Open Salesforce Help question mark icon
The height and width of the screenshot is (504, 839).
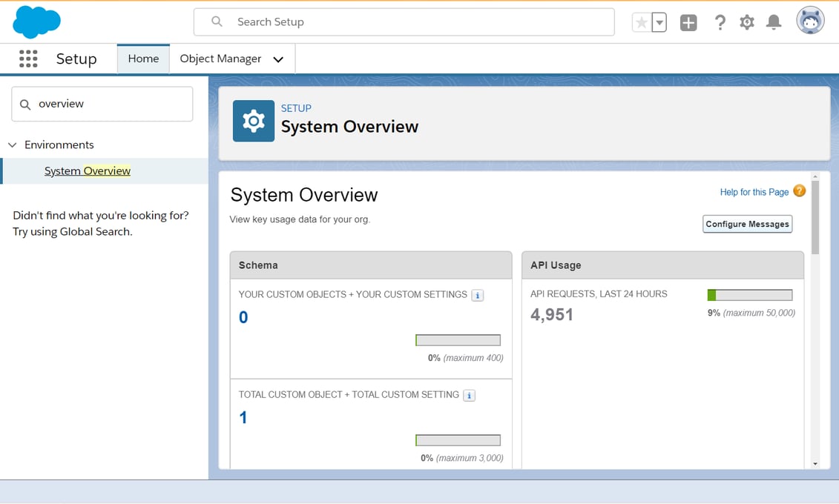tap(720, 21)
